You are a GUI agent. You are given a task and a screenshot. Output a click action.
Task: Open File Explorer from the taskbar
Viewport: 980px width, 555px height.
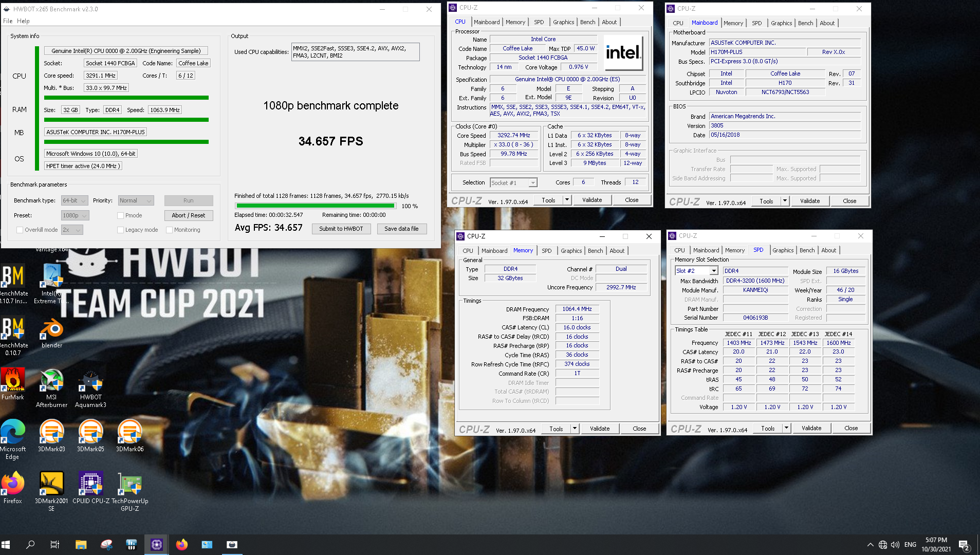81,545
